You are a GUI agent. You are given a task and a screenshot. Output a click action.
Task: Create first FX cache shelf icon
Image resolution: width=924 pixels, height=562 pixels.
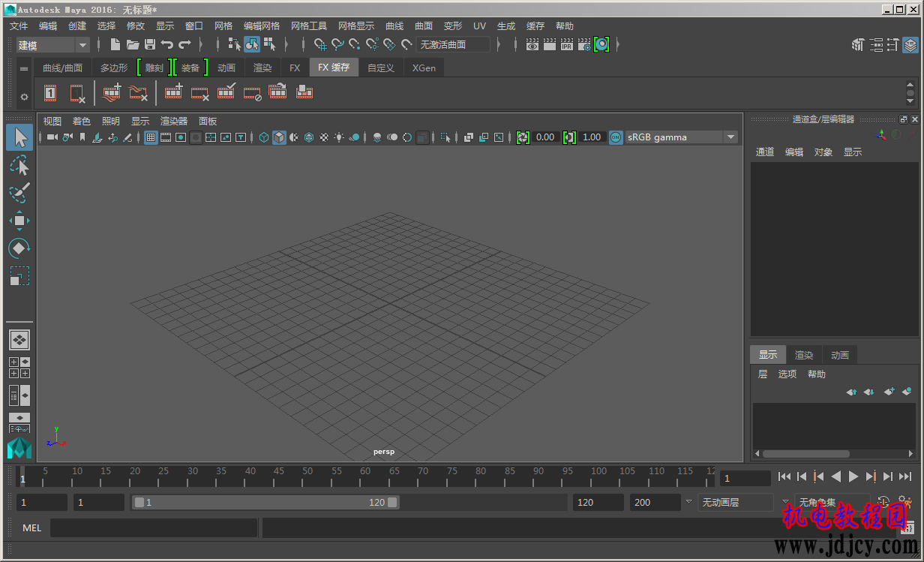[x=50, y=93]
